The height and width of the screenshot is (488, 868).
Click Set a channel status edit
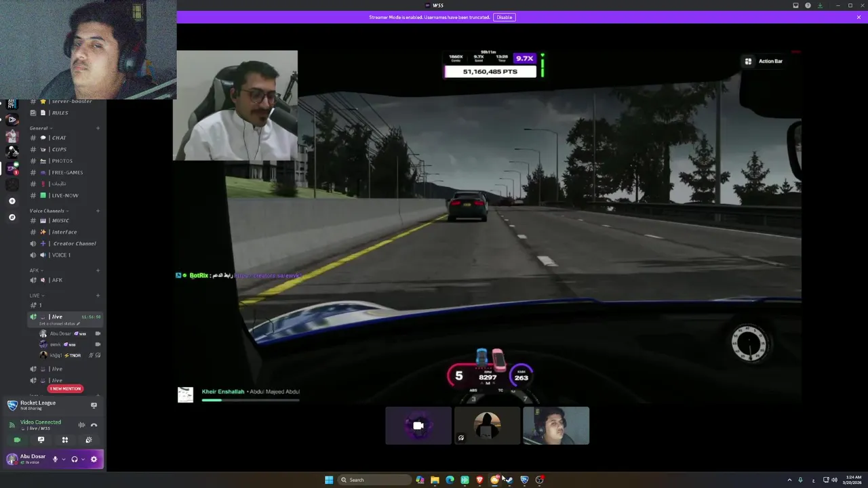tap(59, 324)
